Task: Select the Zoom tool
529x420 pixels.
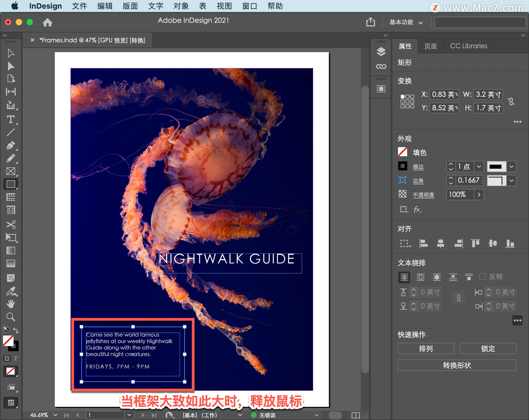Action: [11, 317]
